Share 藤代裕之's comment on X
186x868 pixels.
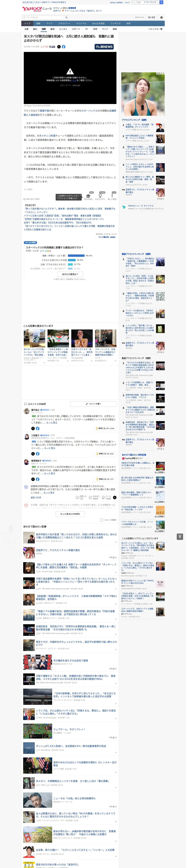pyautogui.click(x=33, y=429)
